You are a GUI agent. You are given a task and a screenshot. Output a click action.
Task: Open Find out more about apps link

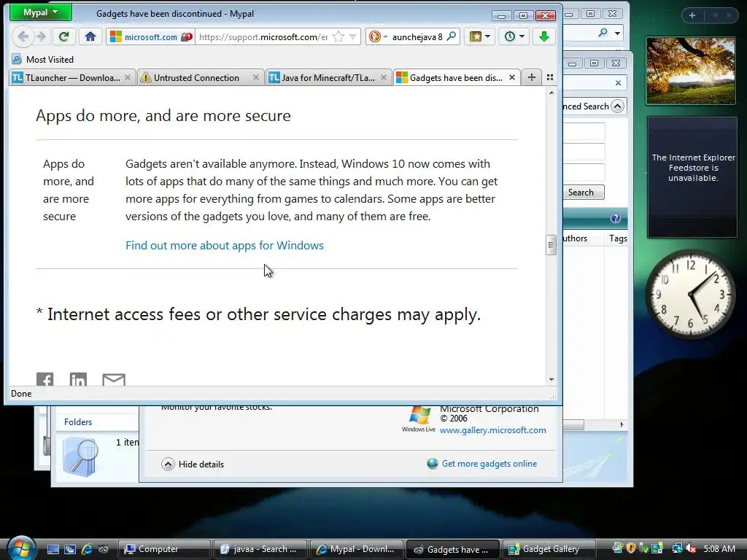coord(225,245)
